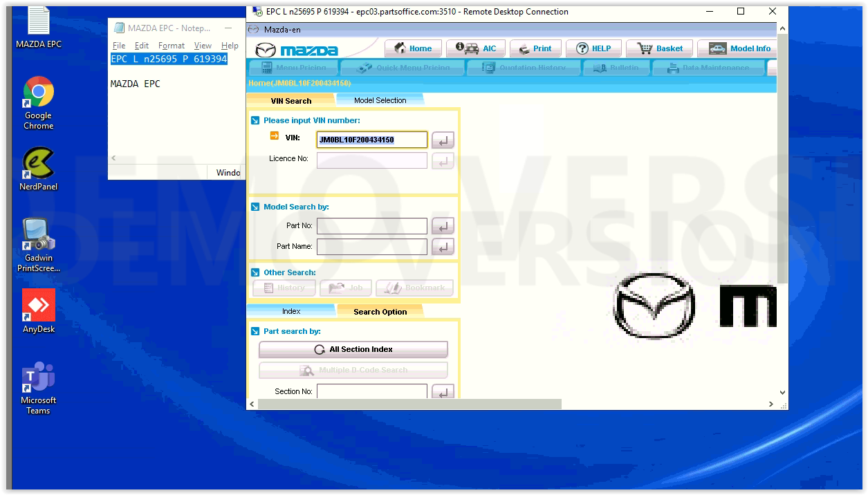Image resolution: width=868 pixels, height=495 pixels.
Task: Click the Home button in Mazda EPC
Action: (x=412, y=48)
